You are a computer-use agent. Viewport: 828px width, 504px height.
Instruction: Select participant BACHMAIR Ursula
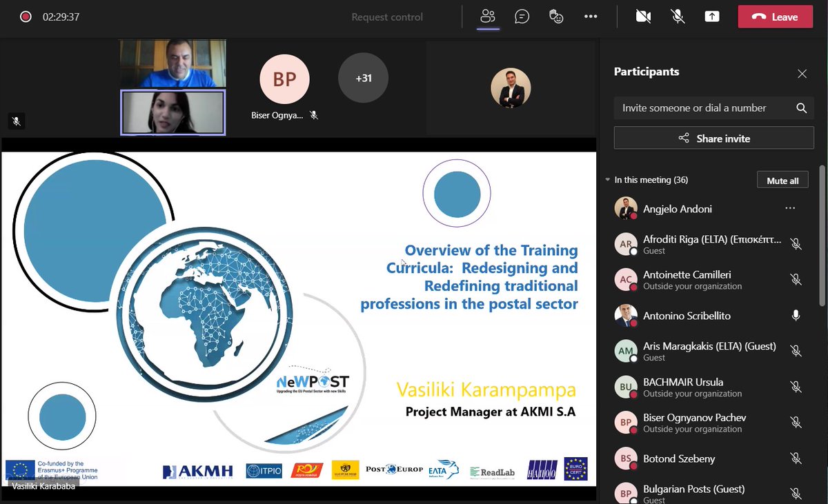click(x=709, y=387)
